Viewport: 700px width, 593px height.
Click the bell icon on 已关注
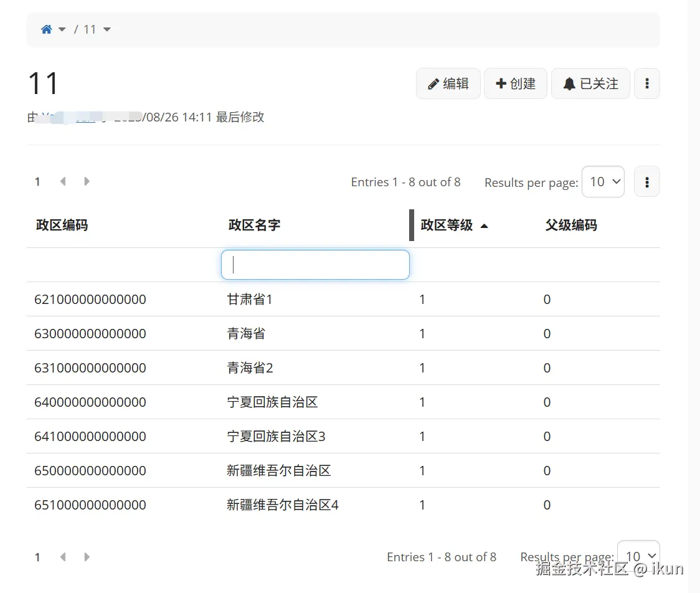(569, 83)
